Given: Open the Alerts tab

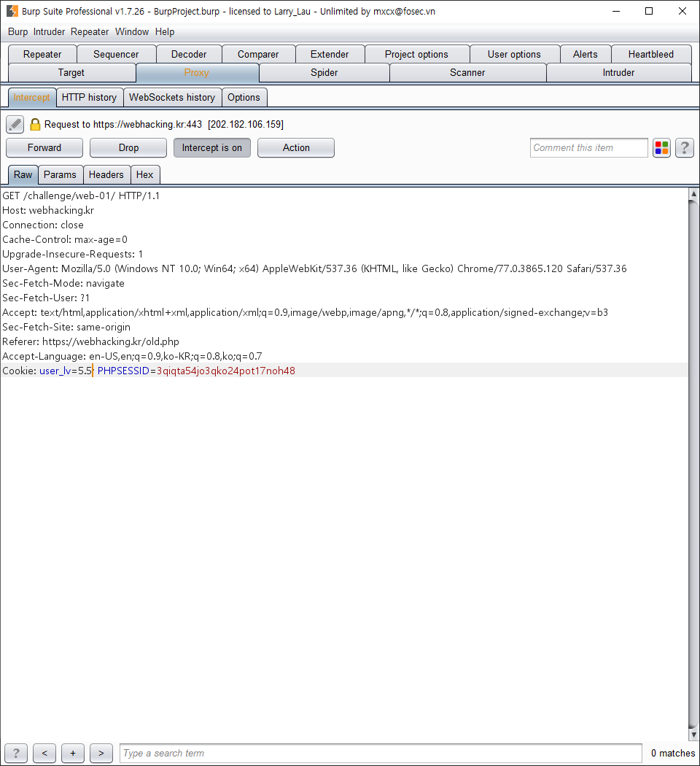Looking at the screenshot, I should (586, 54).
